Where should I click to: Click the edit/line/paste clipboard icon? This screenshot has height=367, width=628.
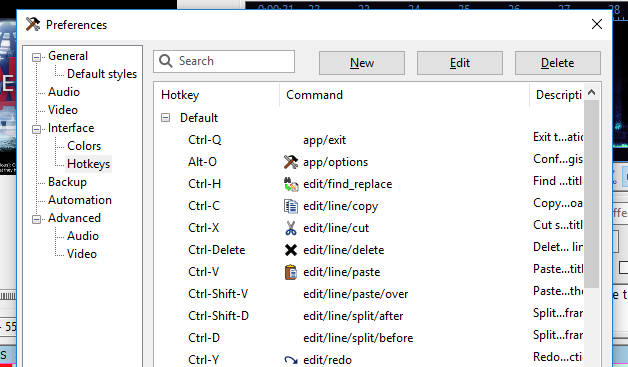pyautogui.click(x=291, y=272)
